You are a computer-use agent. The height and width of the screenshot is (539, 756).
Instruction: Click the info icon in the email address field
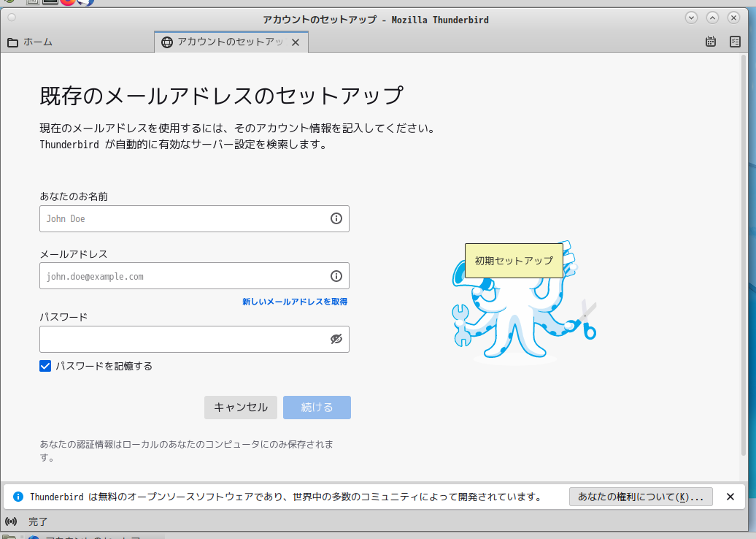coord(336,276)
